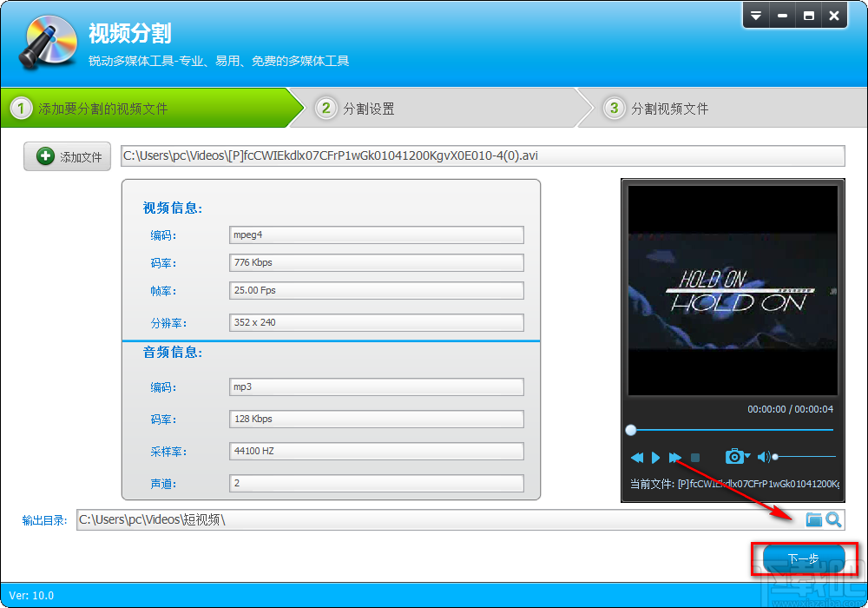
Task: Click the output directory path field
Action: (x=440, y=519)
